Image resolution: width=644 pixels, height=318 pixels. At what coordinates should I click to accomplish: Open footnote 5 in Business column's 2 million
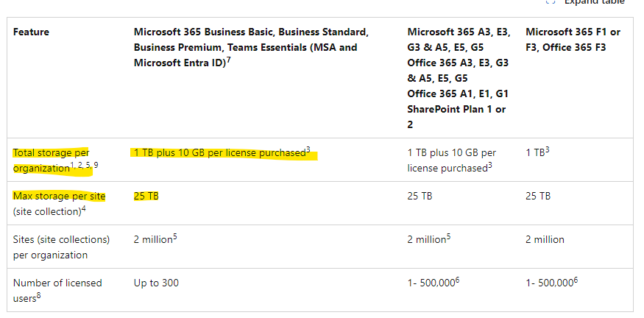[x=177, y=236]
